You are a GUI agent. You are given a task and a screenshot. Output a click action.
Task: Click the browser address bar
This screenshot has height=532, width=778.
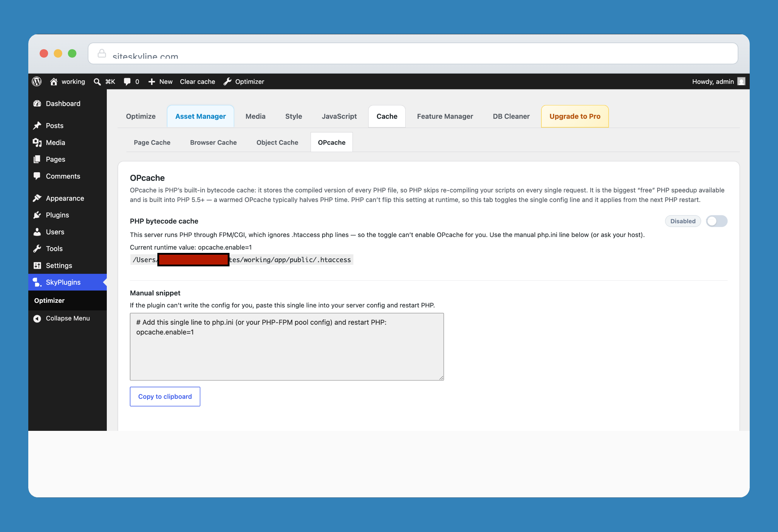pos(413,53)
